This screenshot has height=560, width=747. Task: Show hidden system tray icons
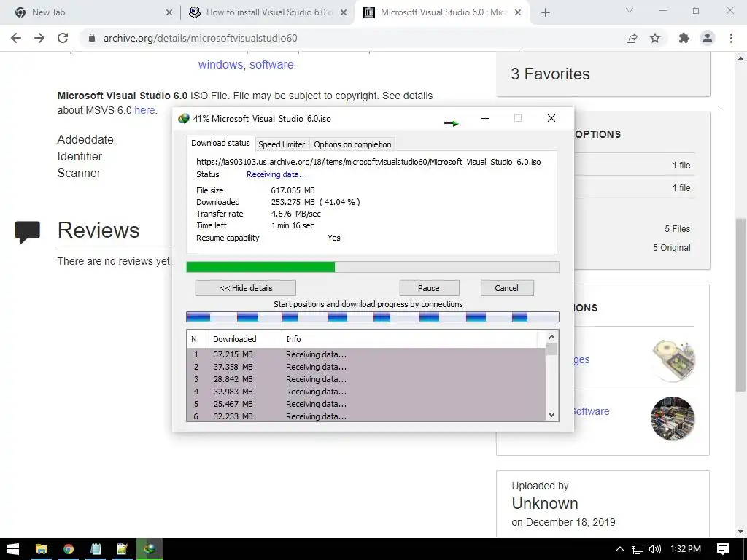click(619, 549)
